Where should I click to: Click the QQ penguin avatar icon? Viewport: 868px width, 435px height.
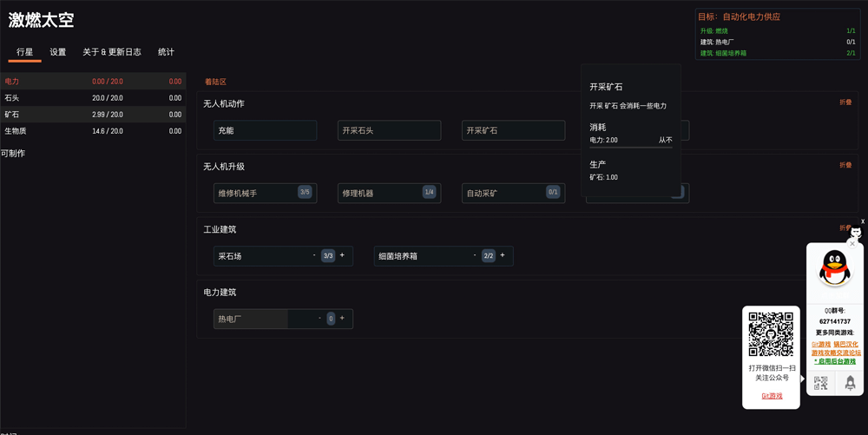(x=835, y=268)
